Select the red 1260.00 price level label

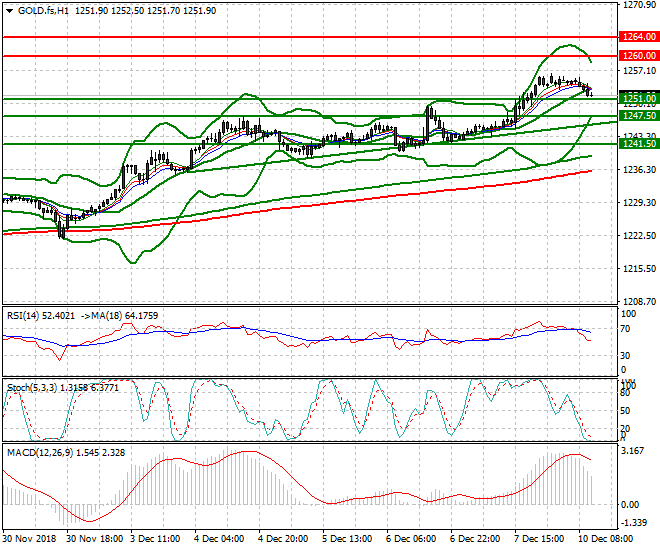point(638,56)
